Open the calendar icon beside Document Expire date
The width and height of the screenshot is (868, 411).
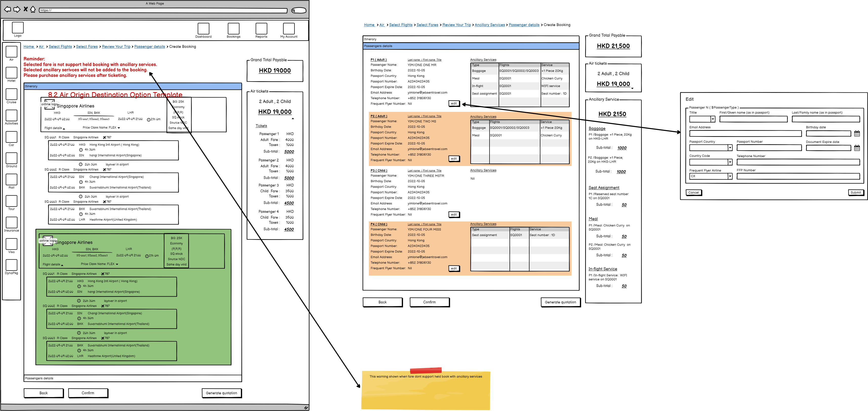857,148
